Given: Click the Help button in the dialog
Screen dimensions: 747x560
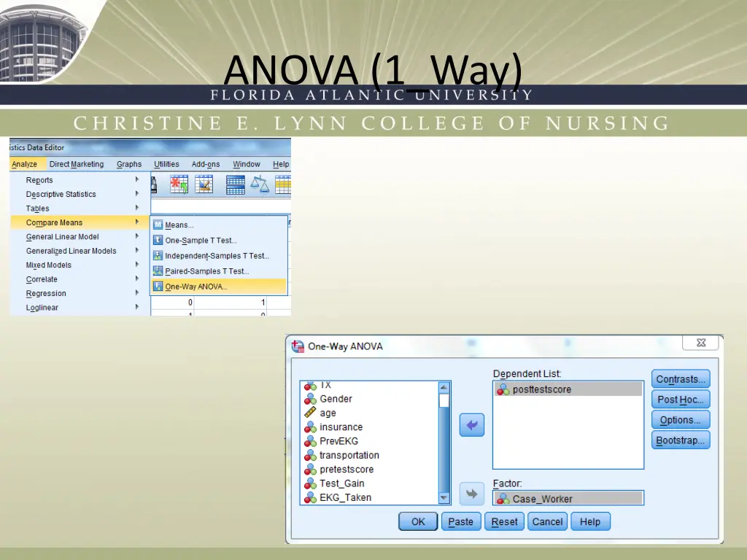Looking at the screenshot, I should 590,521.
